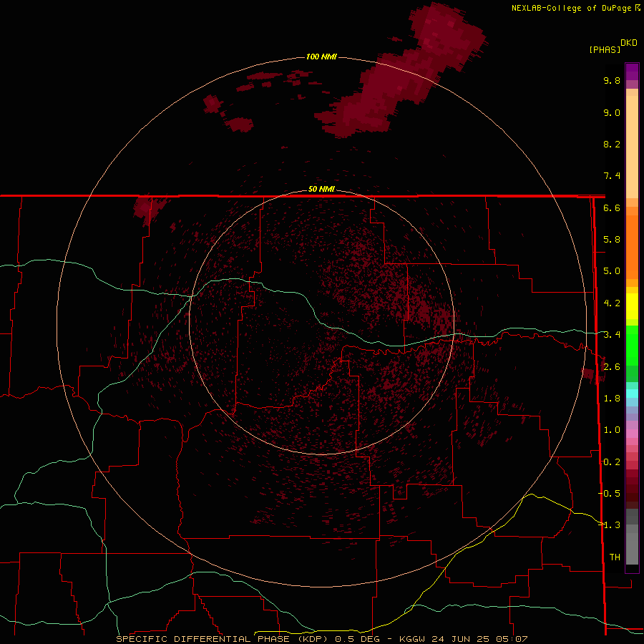Screen dimensions: 644x644
Task: Select the 1.8 scale value
Action: [x=612, y=399]
